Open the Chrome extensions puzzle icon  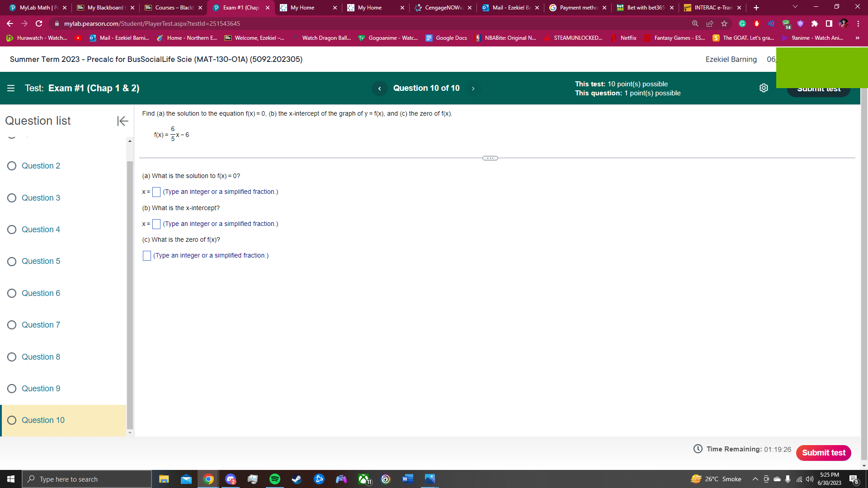tap(815, 23)
